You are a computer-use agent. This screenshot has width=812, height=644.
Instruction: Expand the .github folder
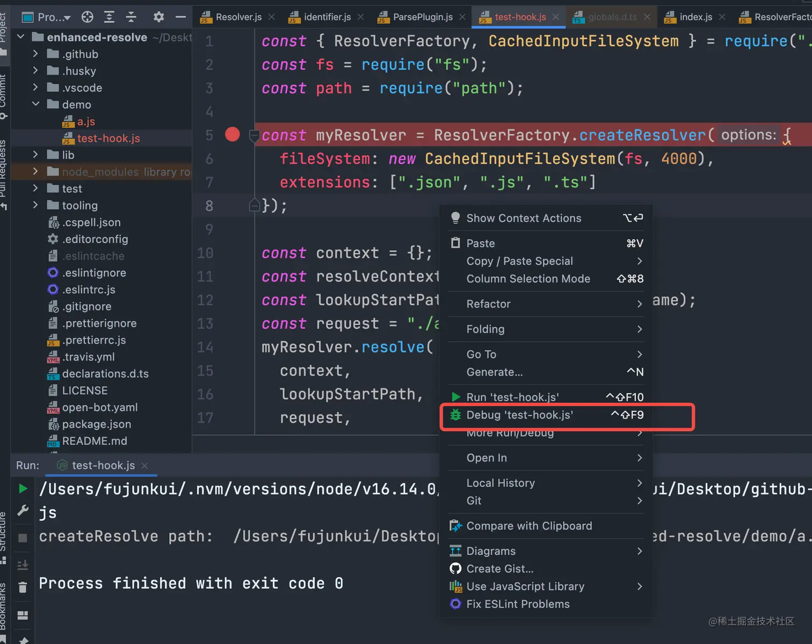[35, 54]
